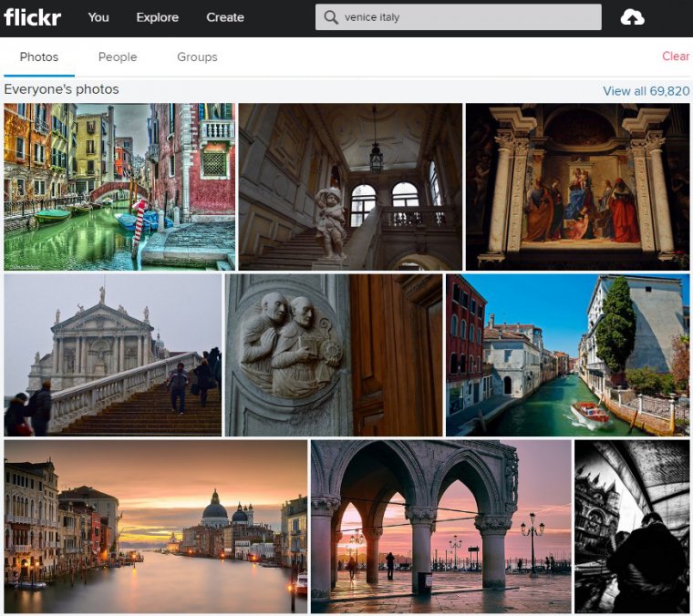The width and height of the screenshot is (693, 616).
Task: Open the Explore menu
Action: [158, 17]
